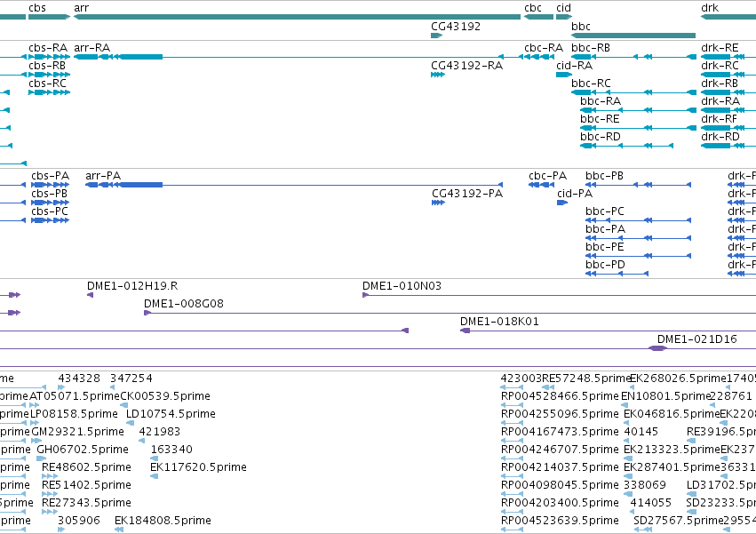Open transcript cbs-RB
Image resolution: width=756 pixels, height=534 pixels.
click(x=49, y=75)
